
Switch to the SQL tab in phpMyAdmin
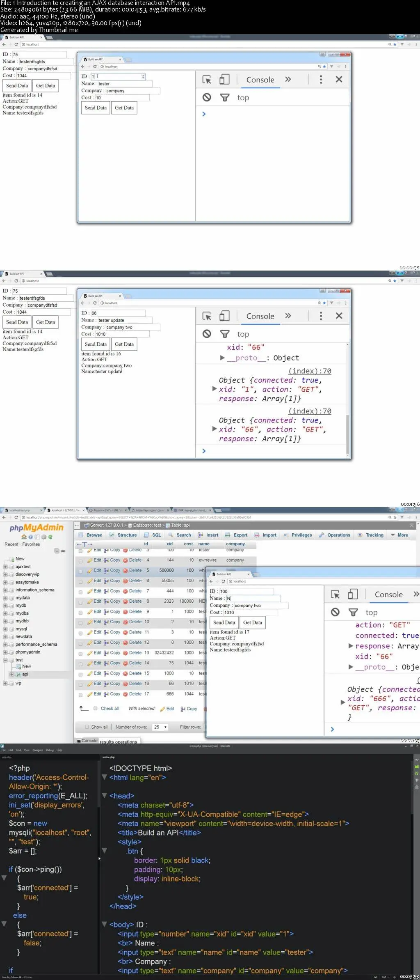click(153, 535)
